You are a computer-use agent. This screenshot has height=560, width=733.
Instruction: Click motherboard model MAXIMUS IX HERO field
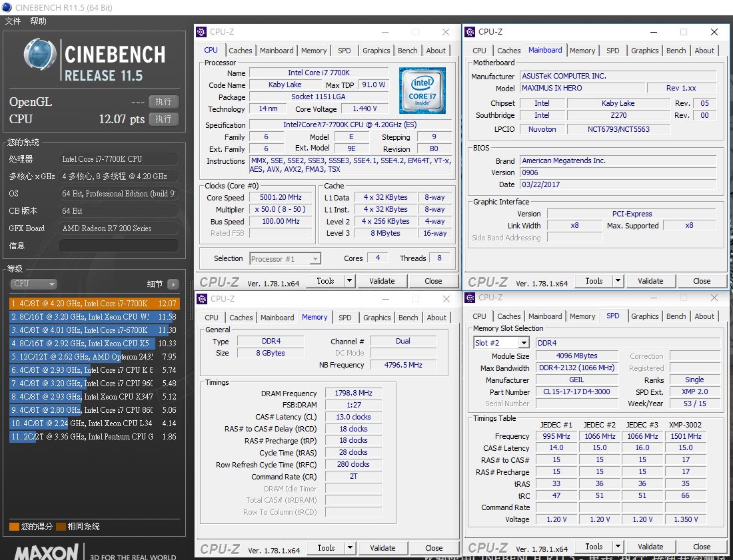(x=582, y=88)
